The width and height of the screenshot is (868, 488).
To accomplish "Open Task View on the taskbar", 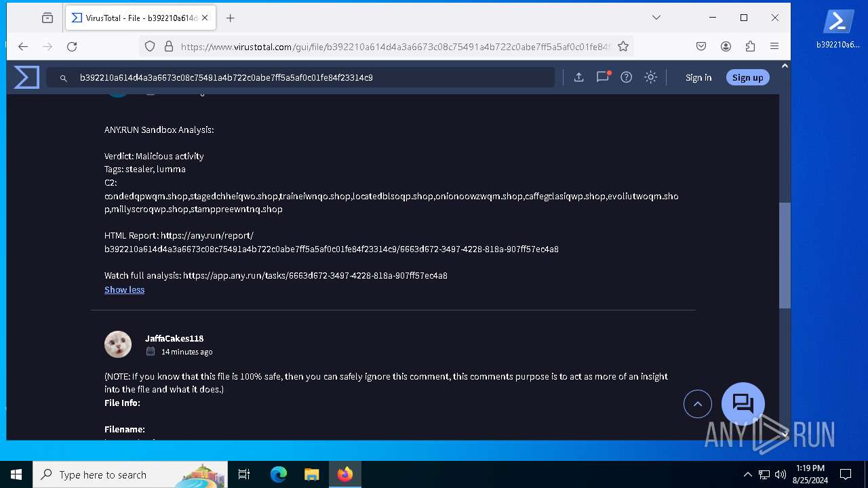I will (244, 474).
